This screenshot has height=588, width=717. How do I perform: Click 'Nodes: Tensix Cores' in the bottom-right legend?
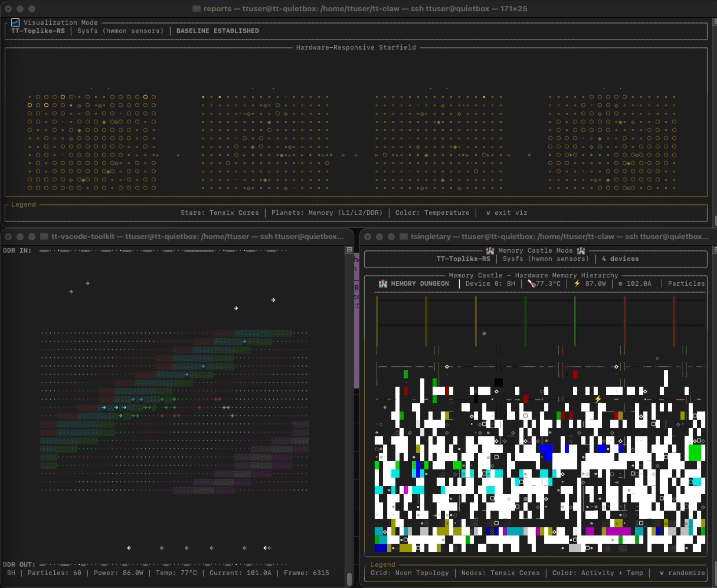[x=500, y=573]
